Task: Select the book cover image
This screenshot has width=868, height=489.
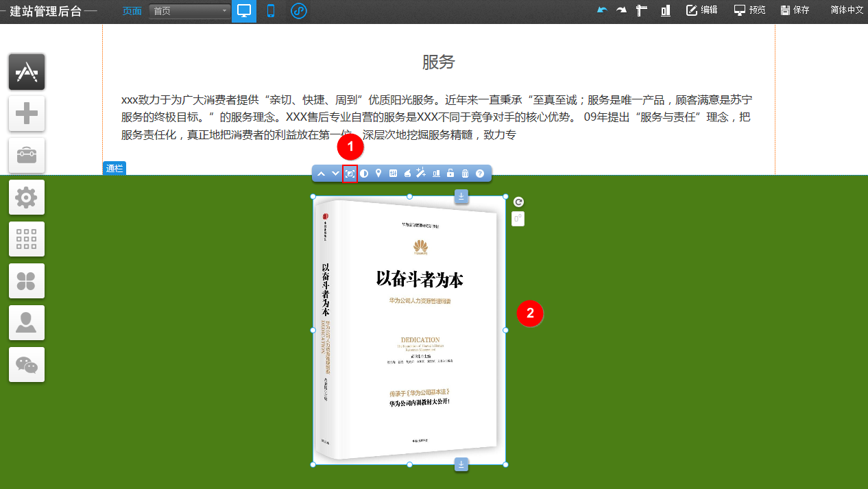Action: (x=409, y=331)
